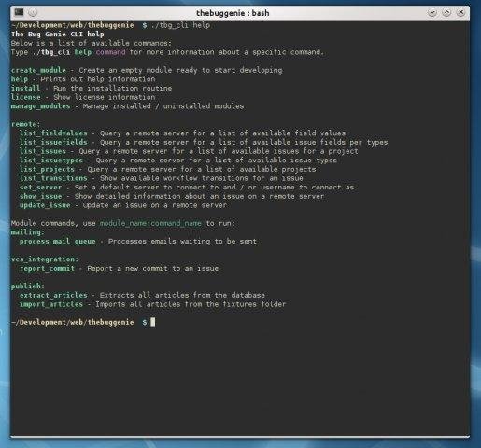481x448 pixels.
Task: Click the 'manage_modules' command name
Action: tap(41, 106)
